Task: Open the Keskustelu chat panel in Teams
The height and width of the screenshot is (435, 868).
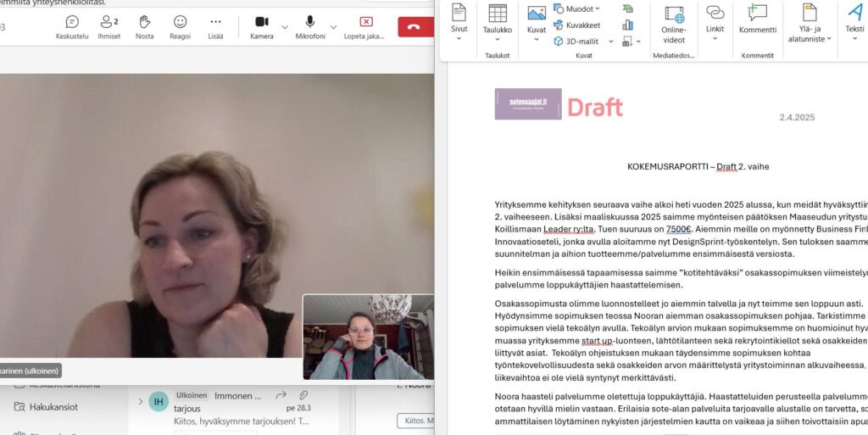Action: (x=72, y=27)
